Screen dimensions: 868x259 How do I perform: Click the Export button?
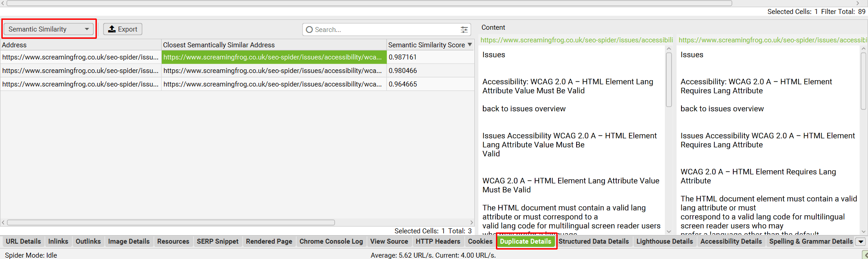click(x=123, y=29)
